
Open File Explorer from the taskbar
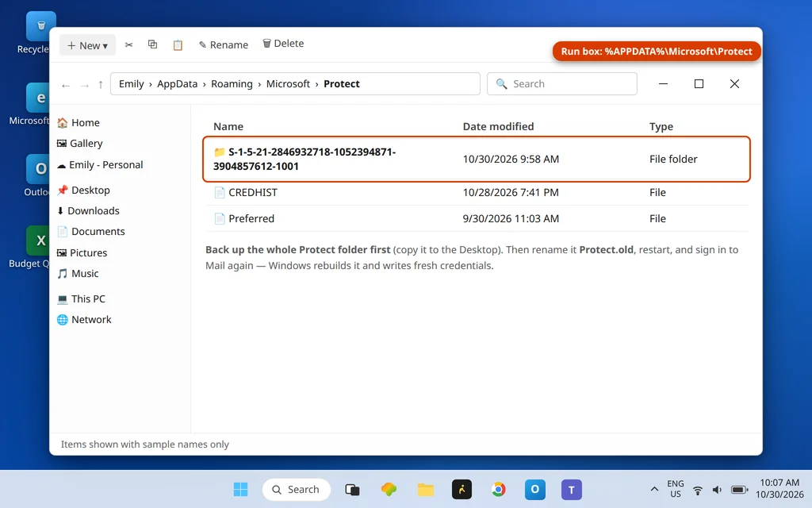426,489
